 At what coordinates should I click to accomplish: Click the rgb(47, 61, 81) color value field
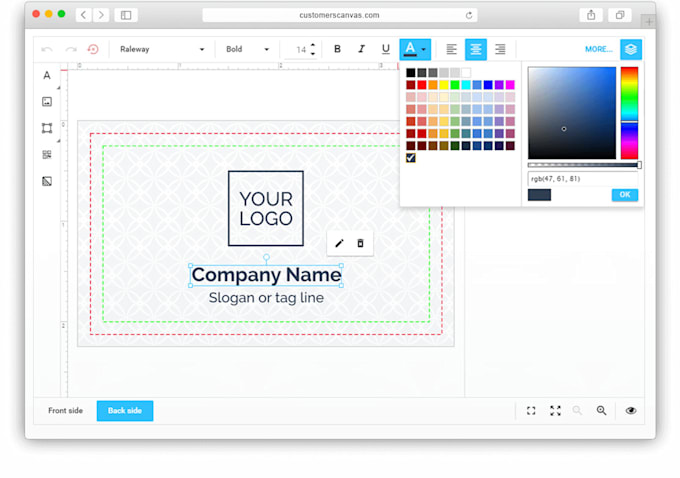582,179
